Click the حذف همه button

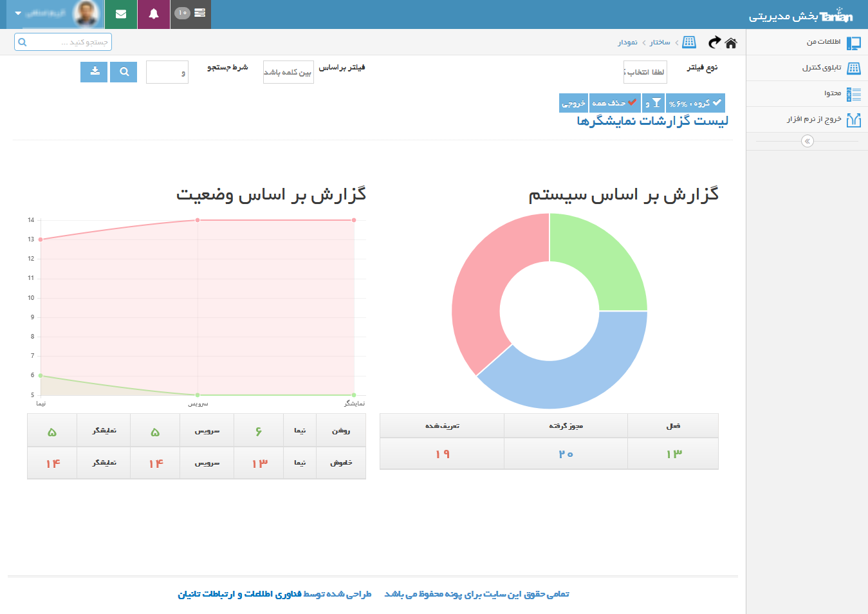(x=614, y=103)
